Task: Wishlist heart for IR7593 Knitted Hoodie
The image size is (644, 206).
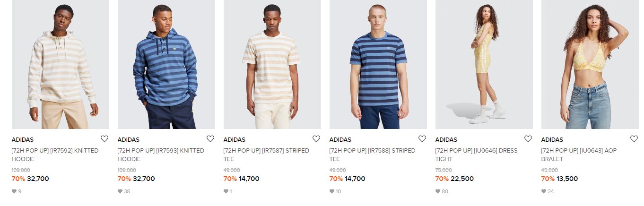Action: (210, 139)
